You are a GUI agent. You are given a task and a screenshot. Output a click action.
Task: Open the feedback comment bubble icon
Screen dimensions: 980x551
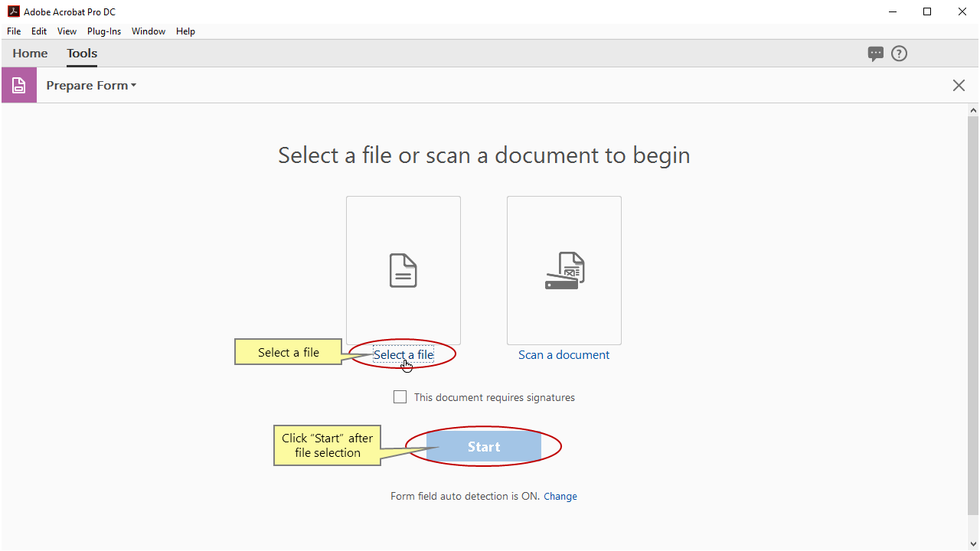coord(875,54)
